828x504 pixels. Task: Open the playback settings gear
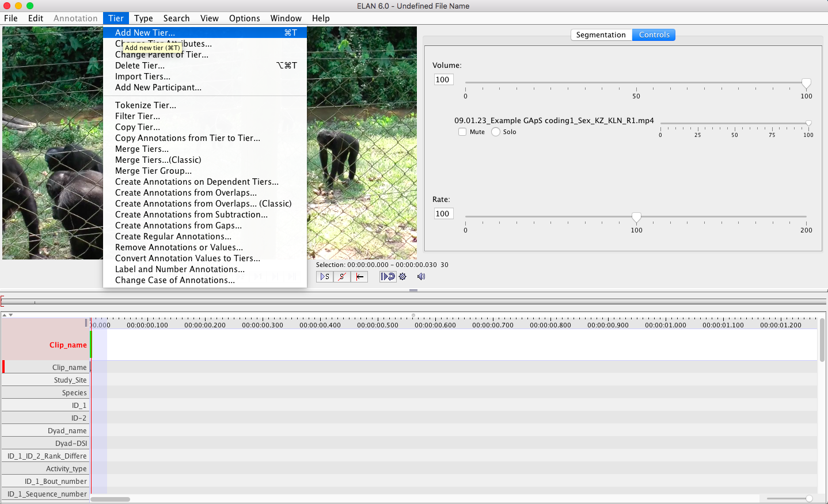pyautogui.click(x=402, y=277)
